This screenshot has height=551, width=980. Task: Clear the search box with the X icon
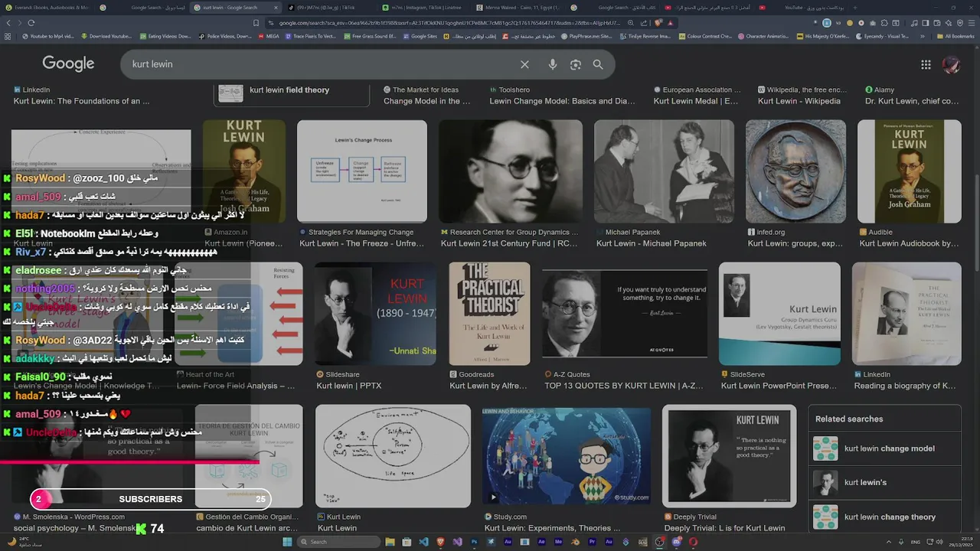tap(524, 64)
